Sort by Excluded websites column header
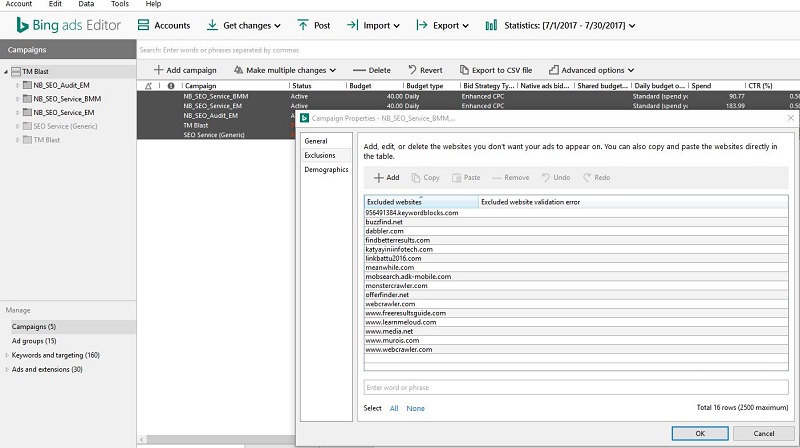Image resolution: width=800 pixels, height=448 pixels. [421, 202]
